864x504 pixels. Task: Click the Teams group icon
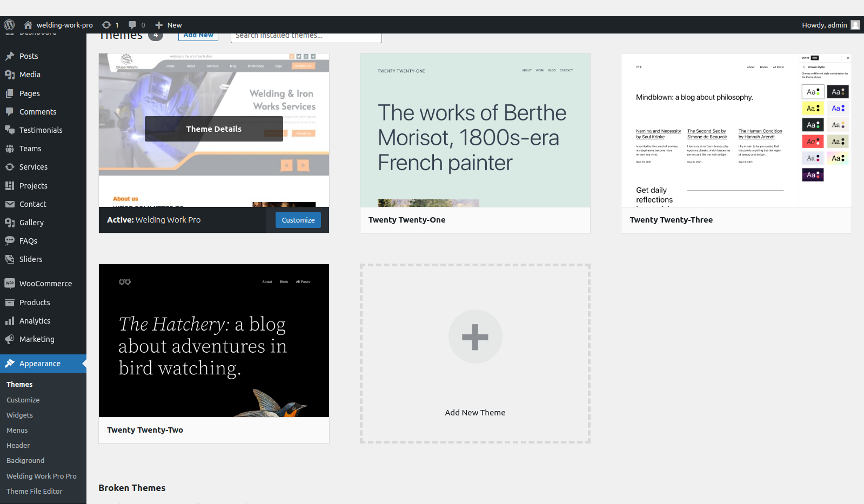(x=10, y=149)
